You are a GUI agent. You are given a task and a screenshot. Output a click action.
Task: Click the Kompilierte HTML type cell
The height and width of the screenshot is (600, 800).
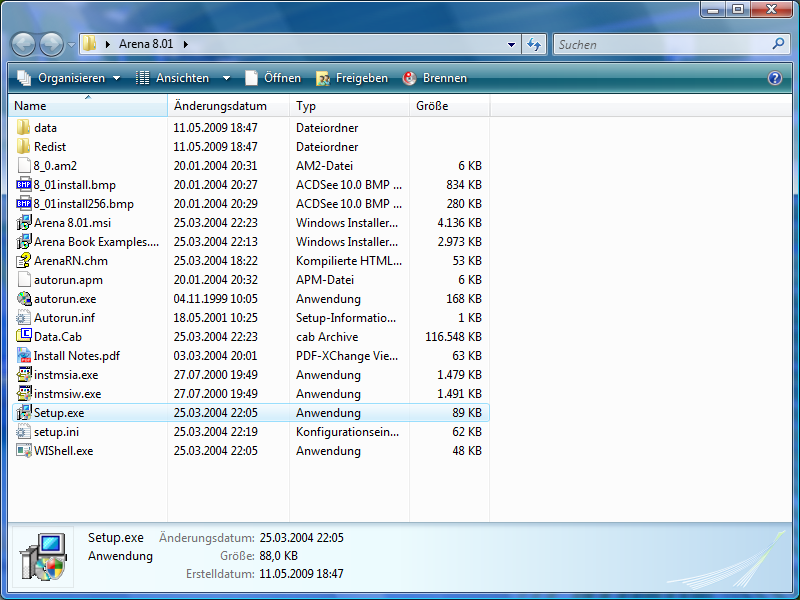point(349,261)
